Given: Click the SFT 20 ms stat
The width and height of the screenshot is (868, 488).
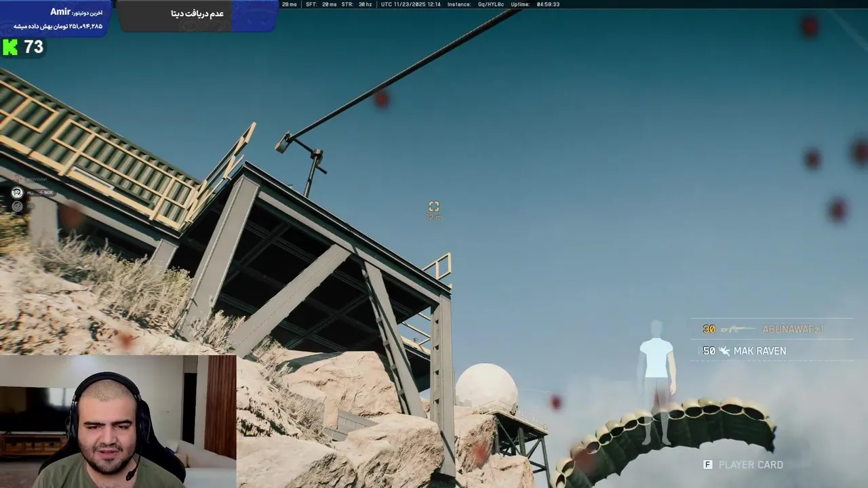Looking at the screenshot, I should tap(321, 4).
